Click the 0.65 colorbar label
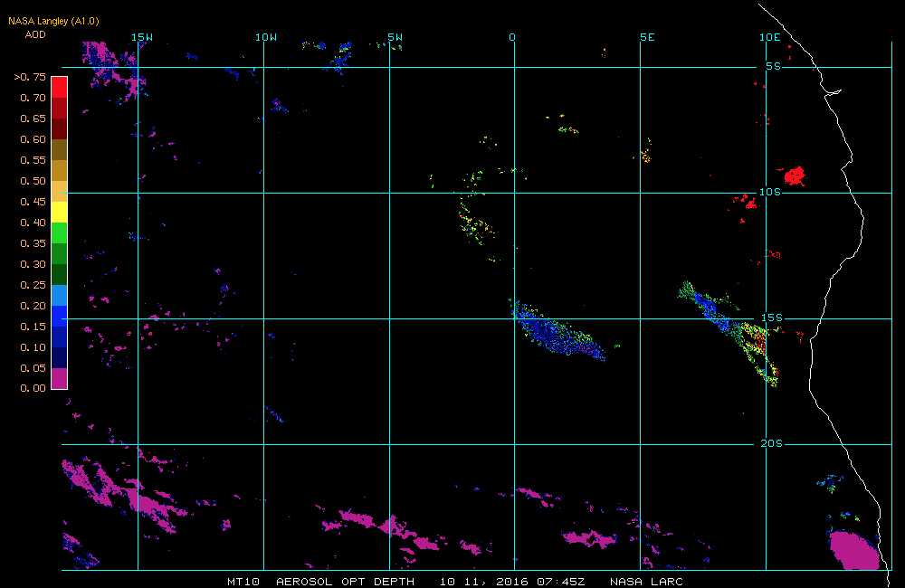Screen dimensions: 905x588 (33, 119)
